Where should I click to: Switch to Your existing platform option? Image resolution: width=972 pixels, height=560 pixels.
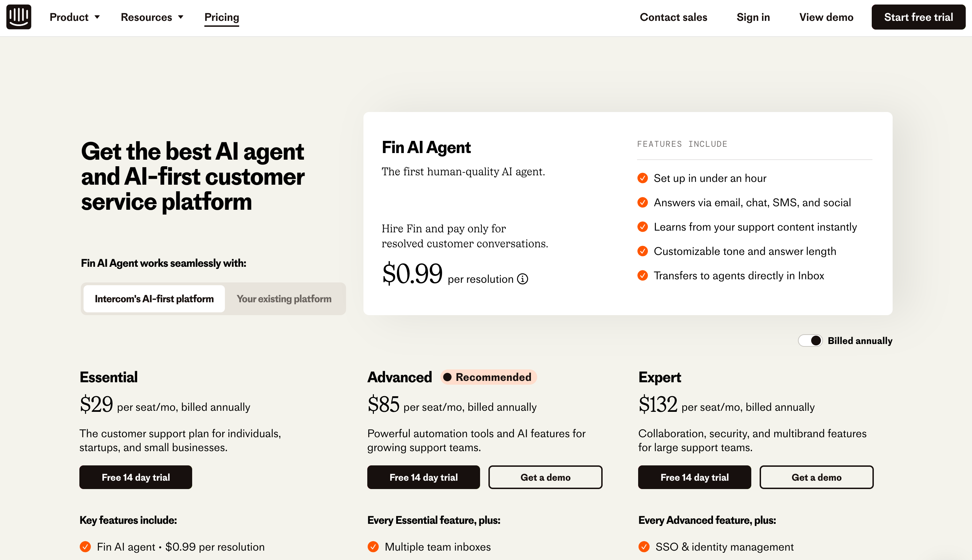(284, 299)
